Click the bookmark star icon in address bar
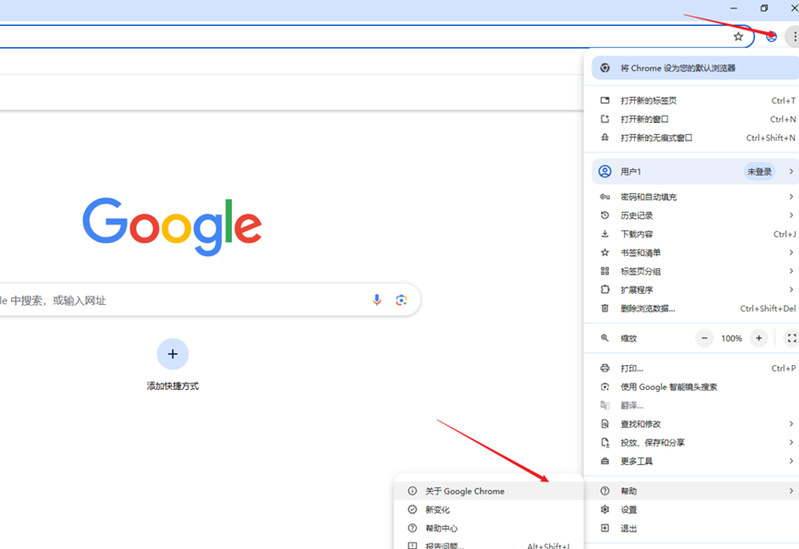Image resolution: width=799 pixels, height=549 pixels. click(738, 36)
